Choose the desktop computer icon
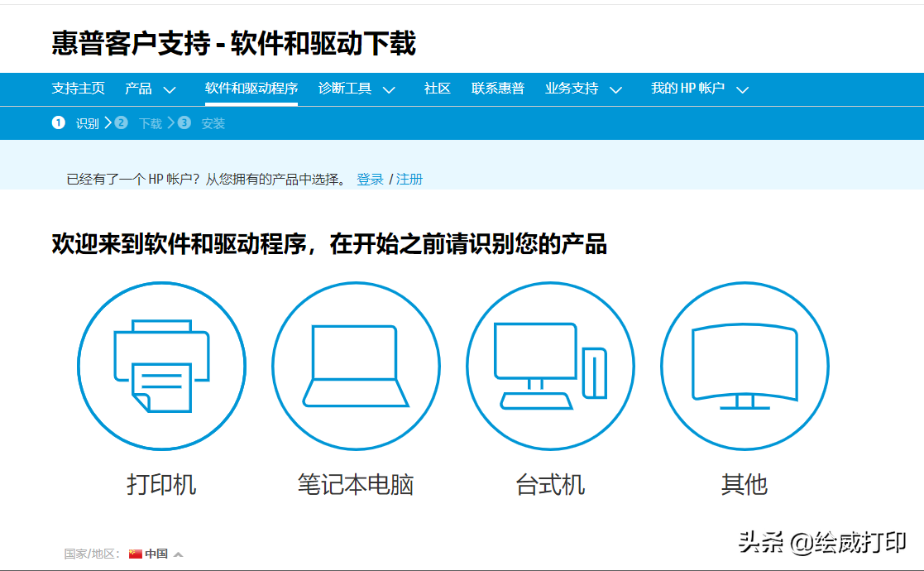924x571 pixels. click(550, 366)
